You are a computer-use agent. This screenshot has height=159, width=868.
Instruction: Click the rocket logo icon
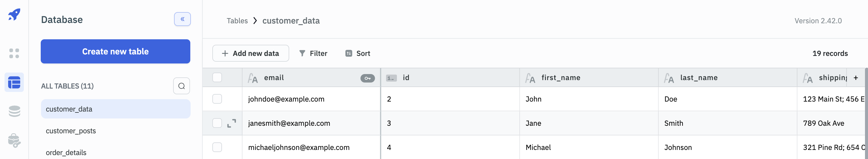(14, 15)
